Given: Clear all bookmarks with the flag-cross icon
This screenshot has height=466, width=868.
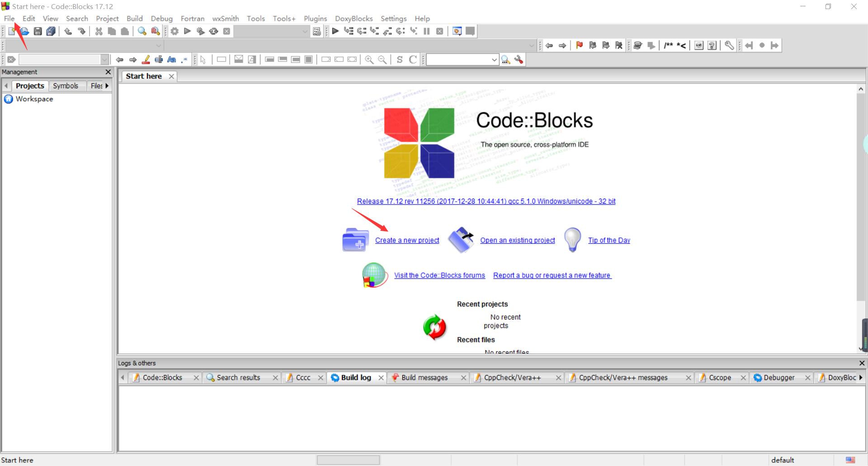Looking at the screenshot, I should tap(618, 45).
